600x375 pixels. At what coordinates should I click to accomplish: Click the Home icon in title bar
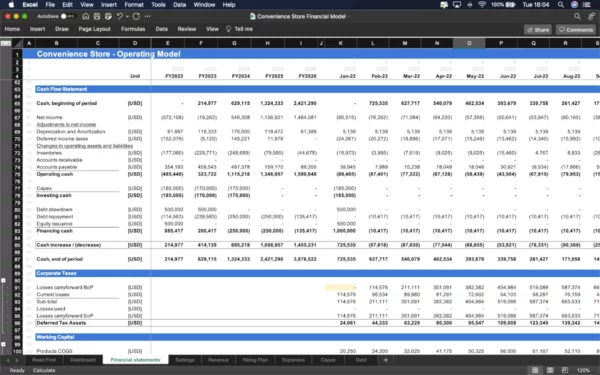[x=86, y=16]
